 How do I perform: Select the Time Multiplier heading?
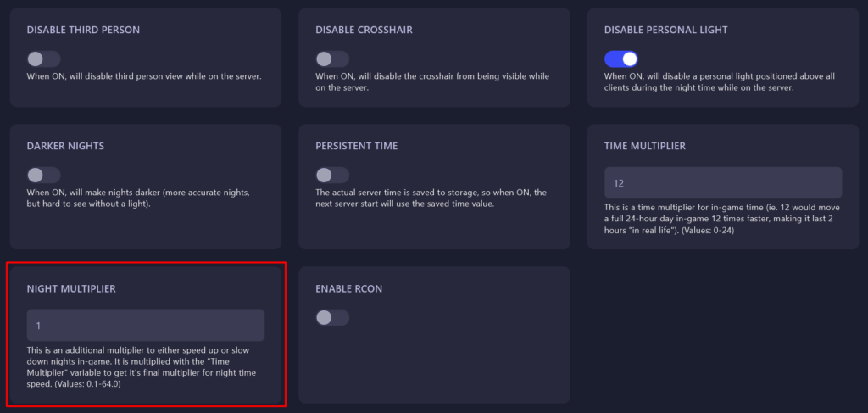[645, 146]
